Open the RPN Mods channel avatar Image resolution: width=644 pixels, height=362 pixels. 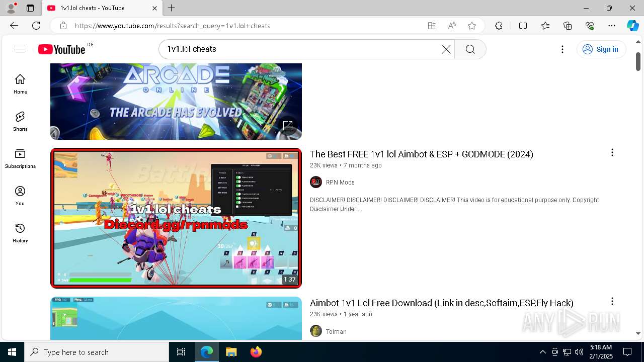tap(316, 182)
